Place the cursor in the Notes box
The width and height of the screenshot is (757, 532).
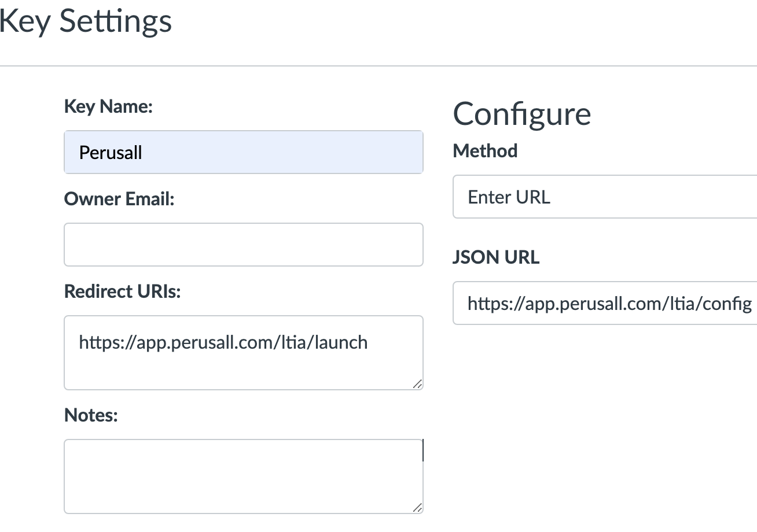(243, 474)
